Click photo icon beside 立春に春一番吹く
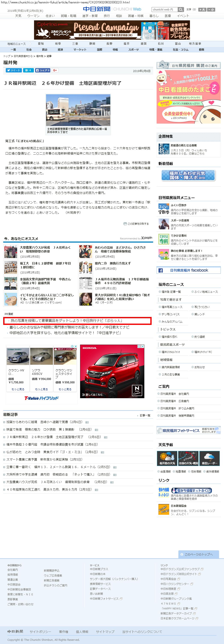The height and width of the screenshot is (644, 224). (115, 467)
